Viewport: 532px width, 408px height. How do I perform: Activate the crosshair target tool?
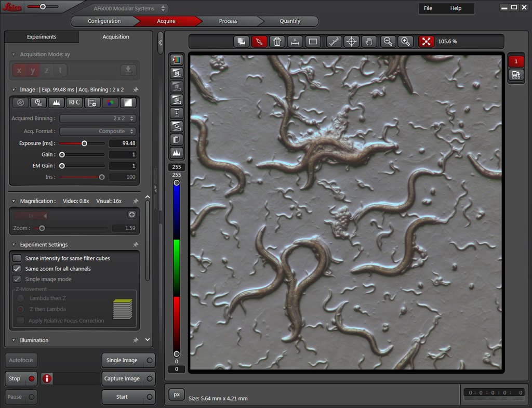point(352,42)
